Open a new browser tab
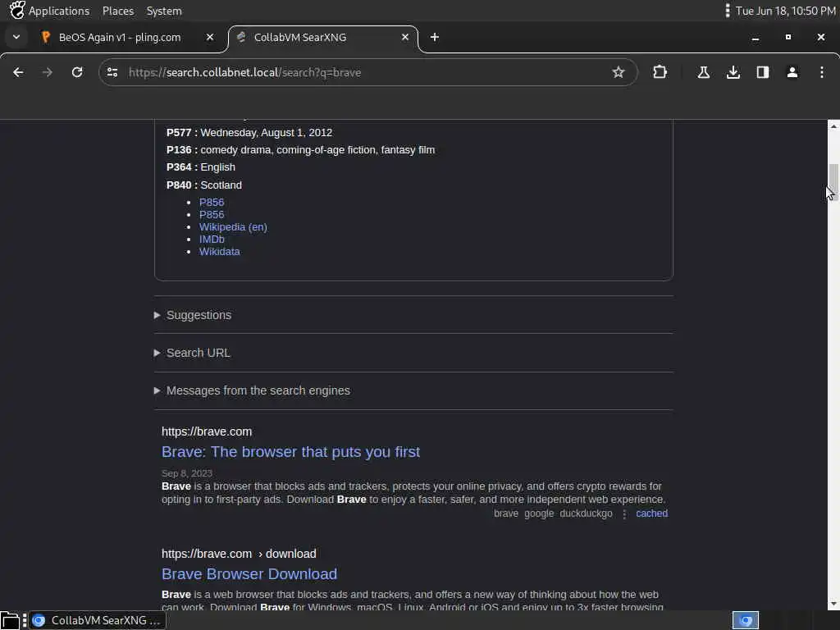Viewport: 840px width, 630px height. click(x=435, y=37)
